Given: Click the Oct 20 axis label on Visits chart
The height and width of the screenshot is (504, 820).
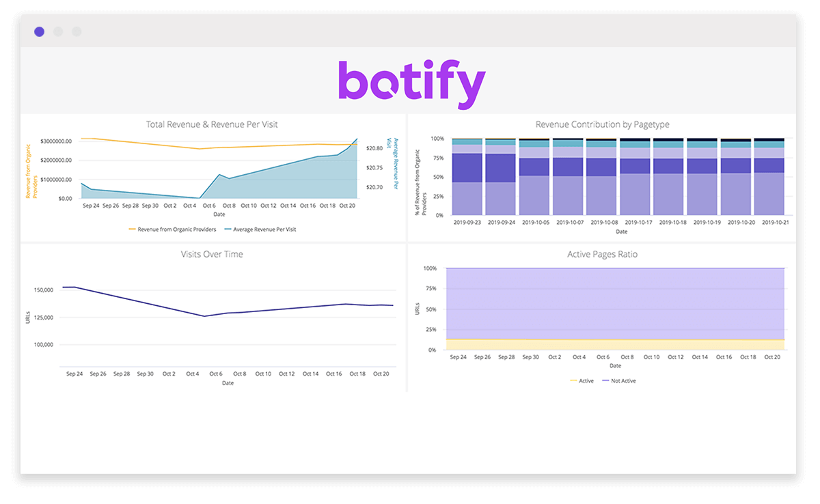Looking at the screenshot, I should click(x=380, y=374).
